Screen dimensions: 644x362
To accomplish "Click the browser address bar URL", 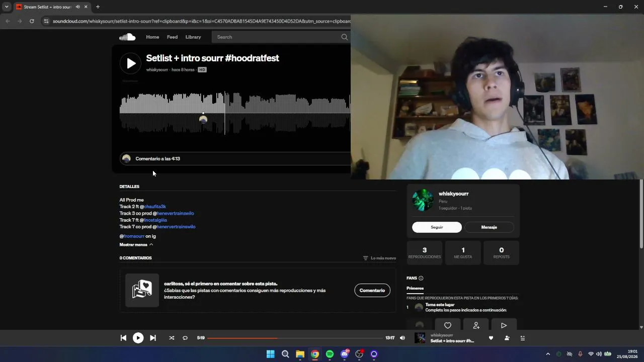I will pyautogui.click(x=201, y=21).
